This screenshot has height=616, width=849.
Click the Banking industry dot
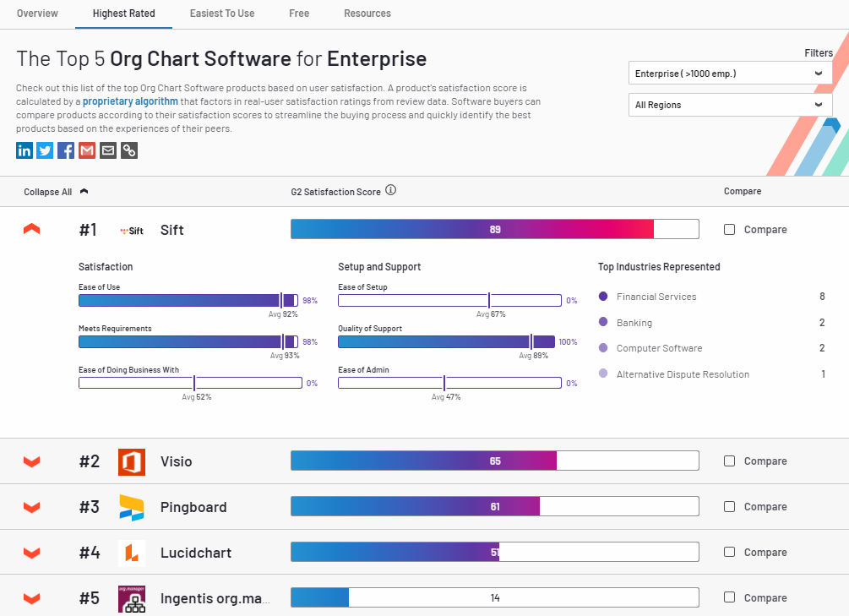(x=603, y=322)
